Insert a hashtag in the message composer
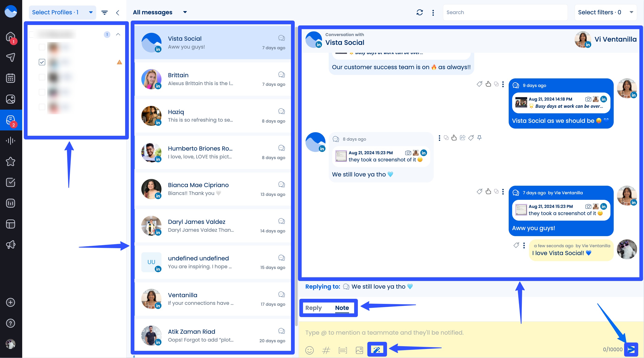Image resolution: width=644 pixels, height=358 pixels. tap(326, 350)
